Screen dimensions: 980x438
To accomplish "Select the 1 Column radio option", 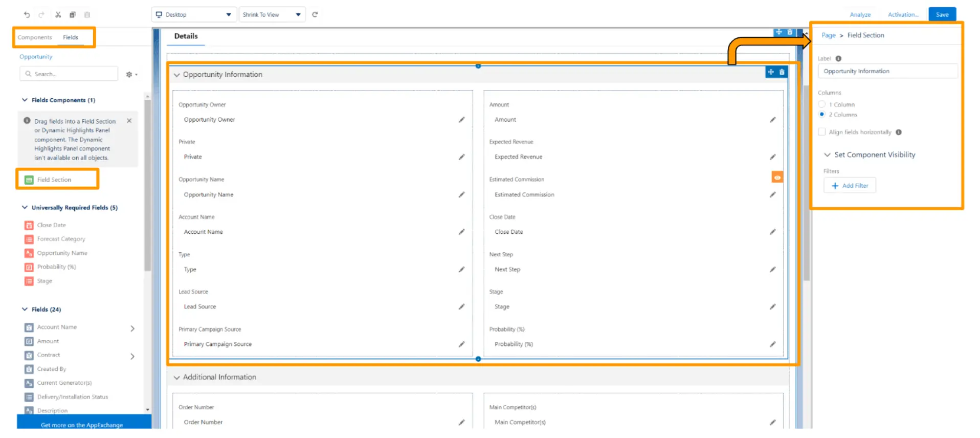I will tap(822, 104).
